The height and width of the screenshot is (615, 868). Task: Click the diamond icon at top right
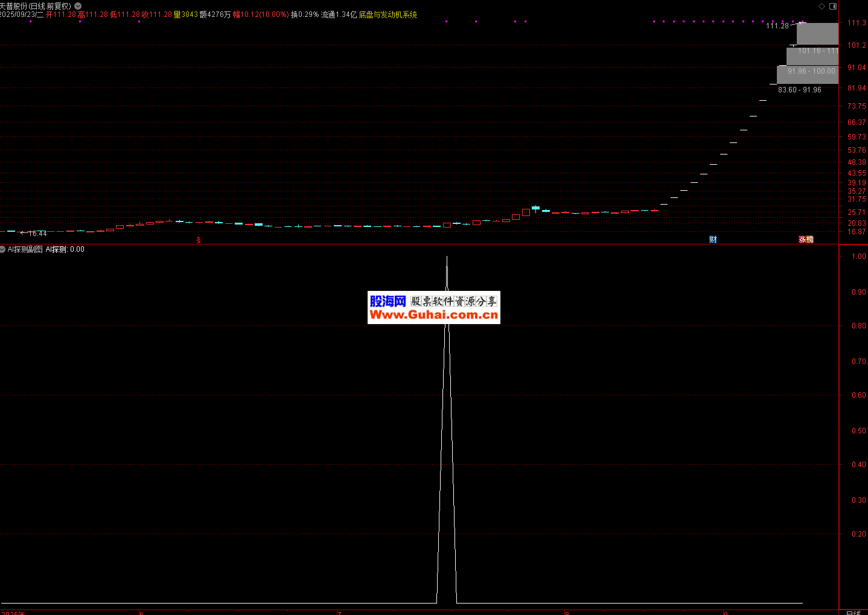[x=822, y=6]
